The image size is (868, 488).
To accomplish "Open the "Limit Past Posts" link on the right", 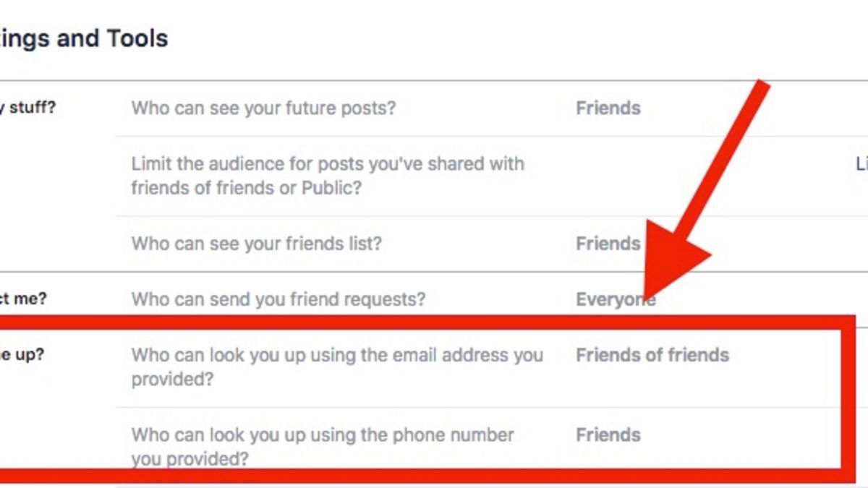I will coord(862,165).
